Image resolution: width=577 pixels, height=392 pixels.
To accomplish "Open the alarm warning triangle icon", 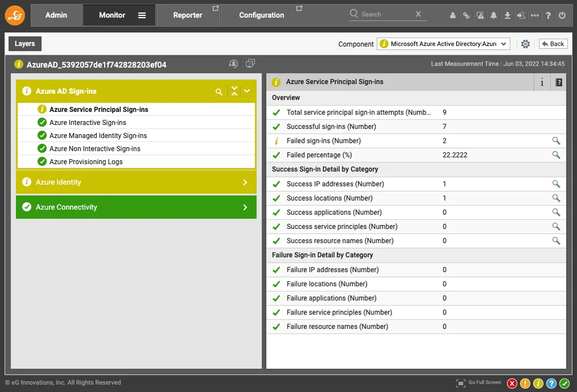I will pos(480,15).
